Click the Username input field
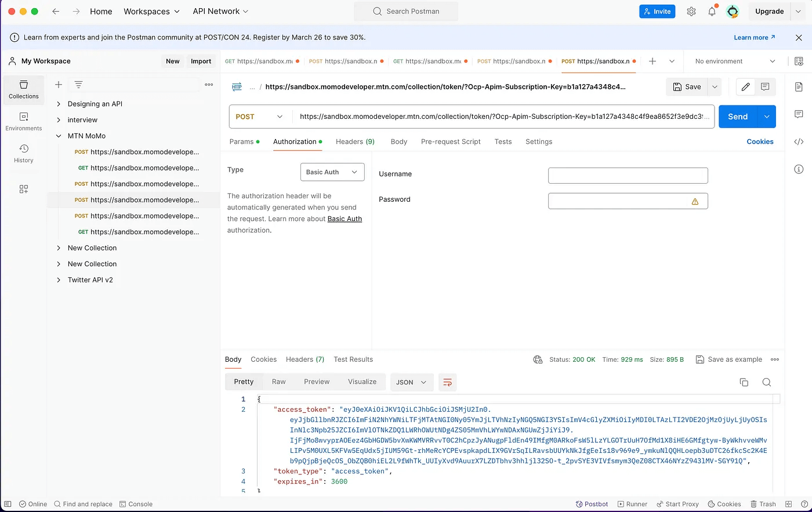 pyautogui.click(x=628, y=176)
